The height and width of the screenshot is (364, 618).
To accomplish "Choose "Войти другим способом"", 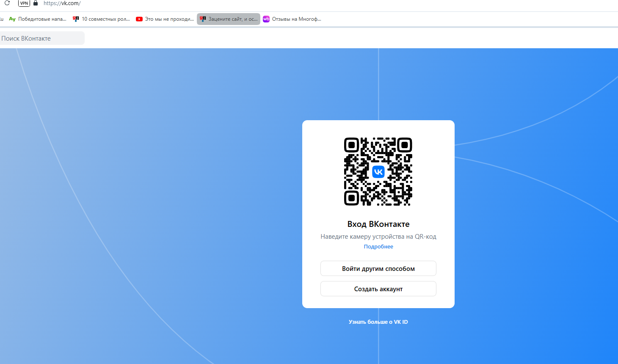I will (378, 268).
